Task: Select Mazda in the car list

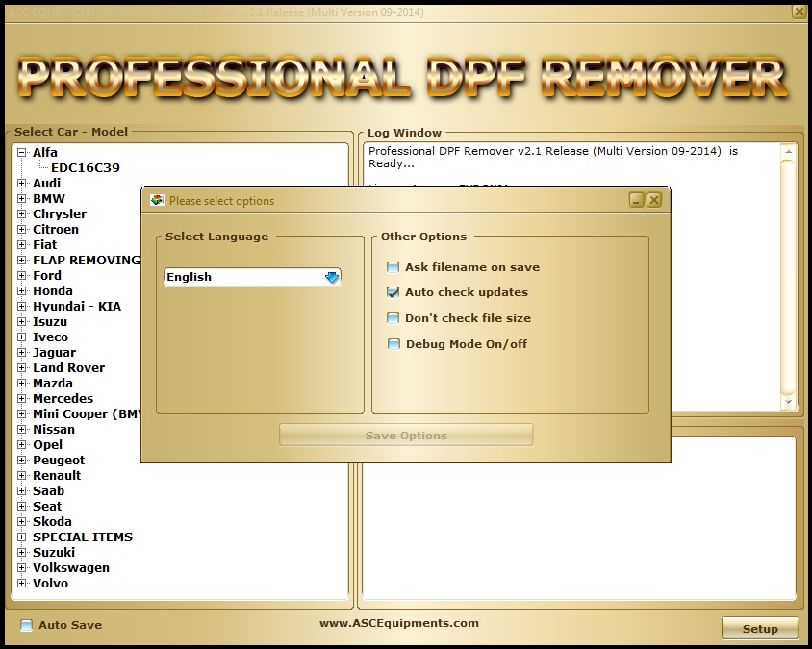Action: point(53,384)
